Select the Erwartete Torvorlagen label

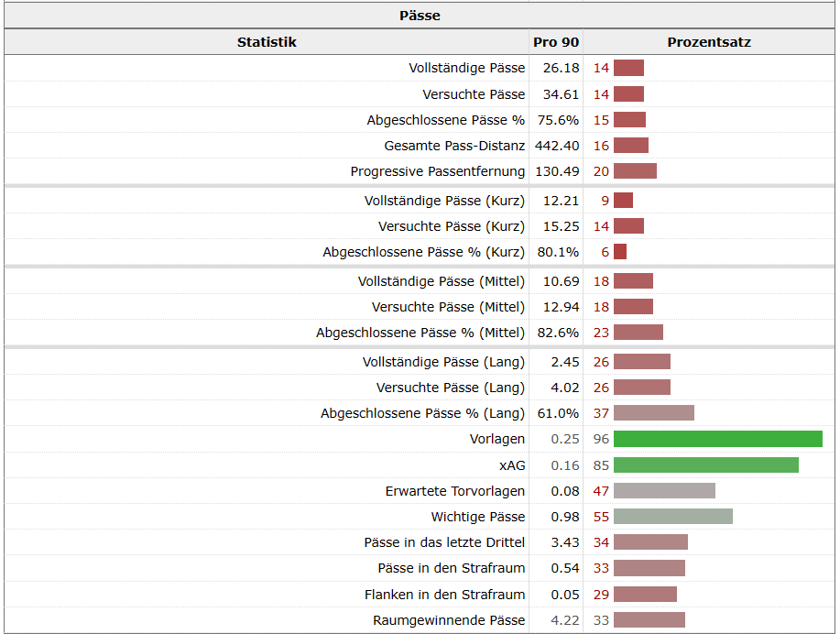click(455, 491)
